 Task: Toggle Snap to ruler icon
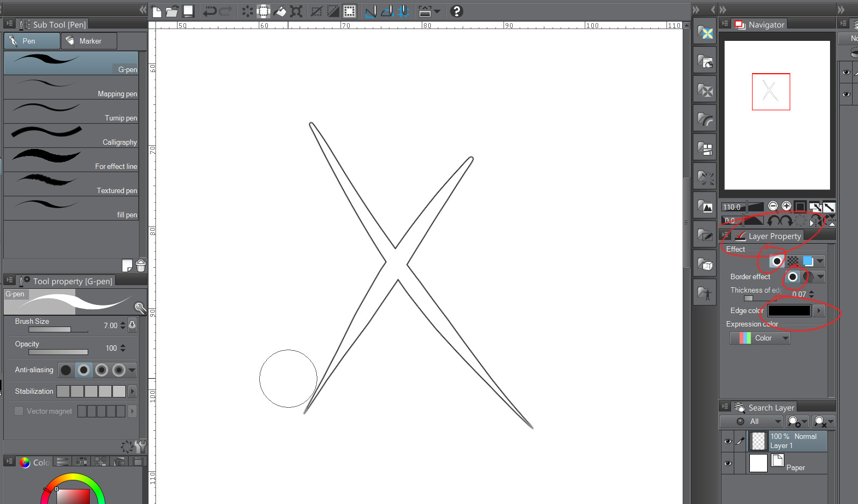pyautogui.click(x=371, y=11)
